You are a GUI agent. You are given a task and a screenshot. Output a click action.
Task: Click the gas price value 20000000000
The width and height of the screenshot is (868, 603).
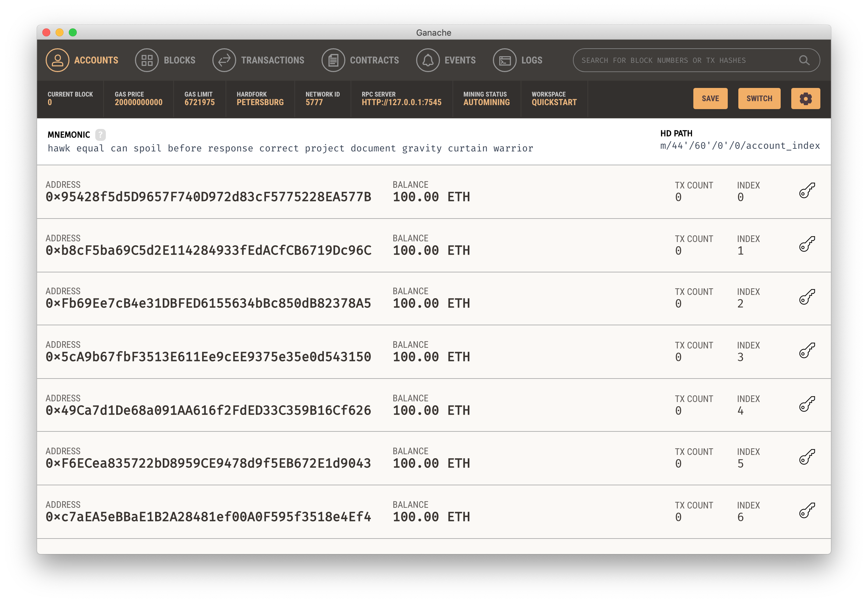coord(138,102)
